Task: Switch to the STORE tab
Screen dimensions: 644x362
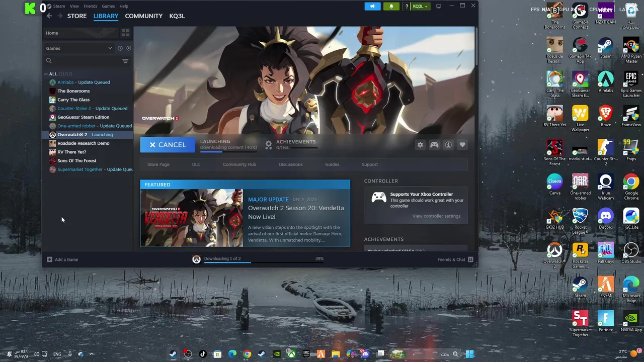Action: (x=77, y=16)
